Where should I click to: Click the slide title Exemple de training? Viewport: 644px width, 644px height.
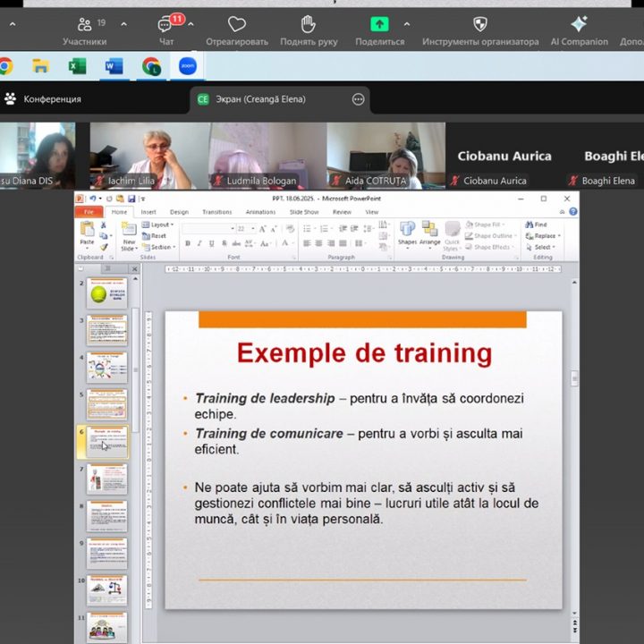[x=364, y=353]
